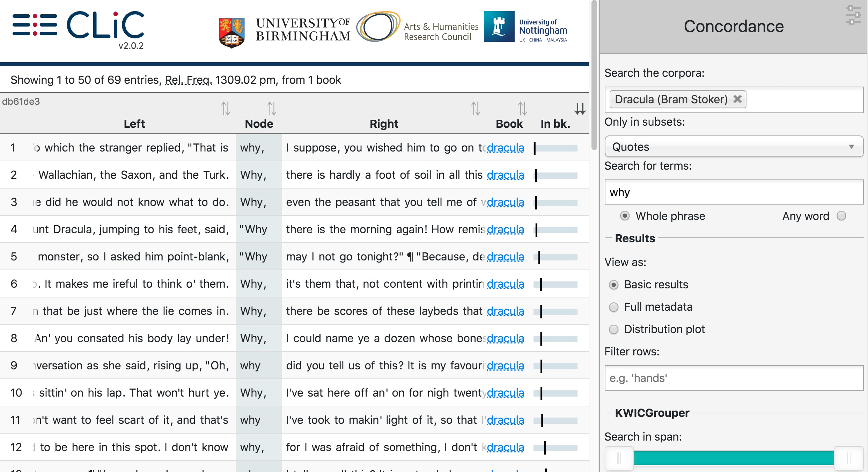Viewport: 868px width, 472px height.
Task: Sort by Right column arrows
Action: click(476, 109)
